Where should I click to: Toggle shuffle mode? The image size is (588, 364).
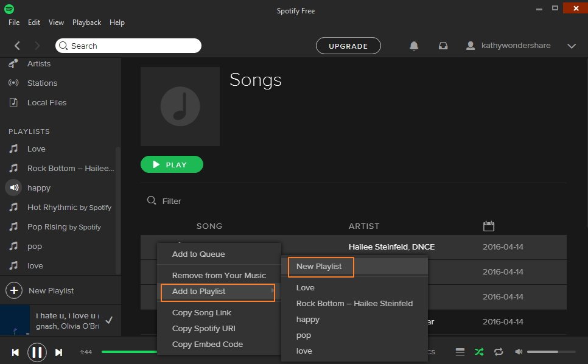coord(479,352)
